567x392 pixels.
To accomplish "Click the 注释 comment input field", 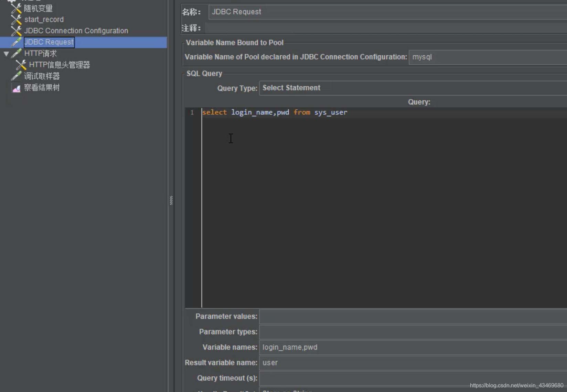I will click(386, 28).
